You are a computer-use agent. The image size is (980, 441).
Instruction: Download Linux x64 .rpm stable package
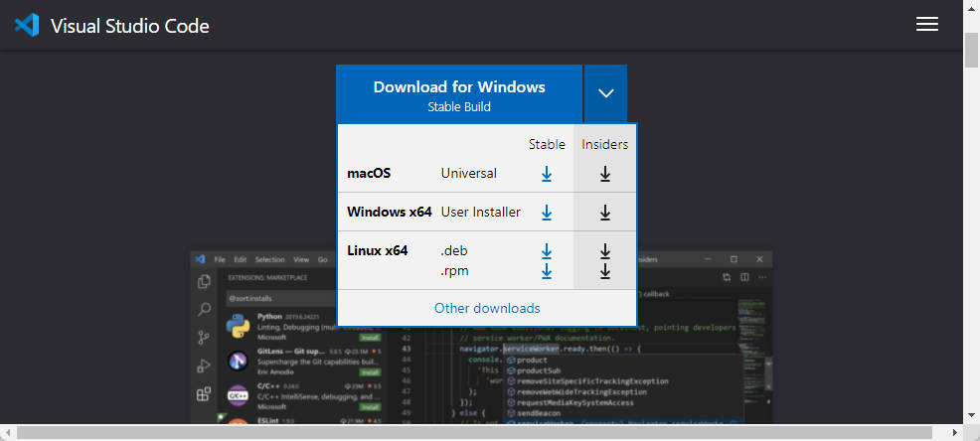(547, 271)
